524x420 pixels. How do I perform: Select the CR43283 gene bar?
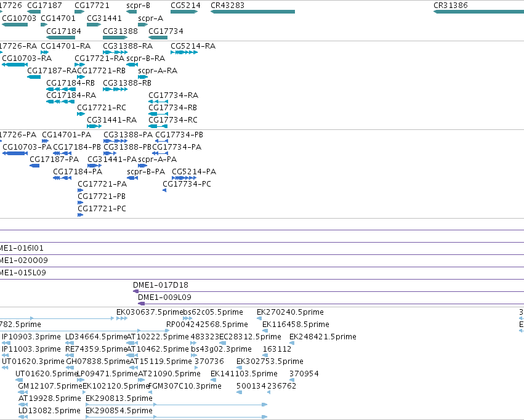coord(252,12)
